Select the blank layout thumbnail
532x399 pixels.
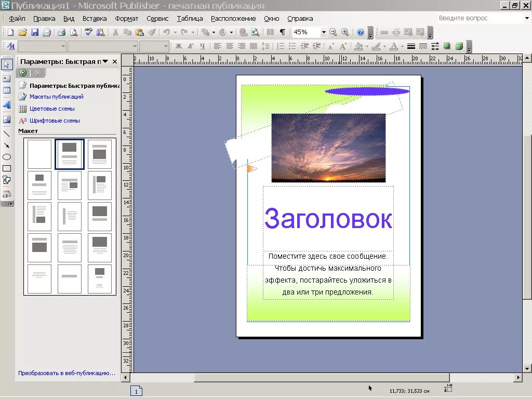[39, 154]
